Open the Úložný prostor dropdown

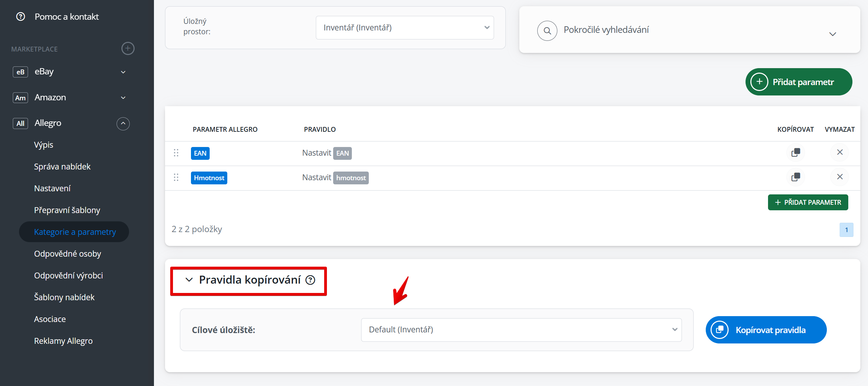click(x=405, y=28)
